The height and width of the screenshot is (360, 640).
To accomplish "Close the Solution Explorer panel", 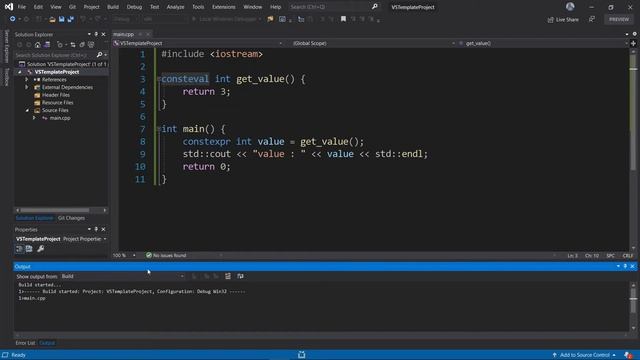I will 103,34.
